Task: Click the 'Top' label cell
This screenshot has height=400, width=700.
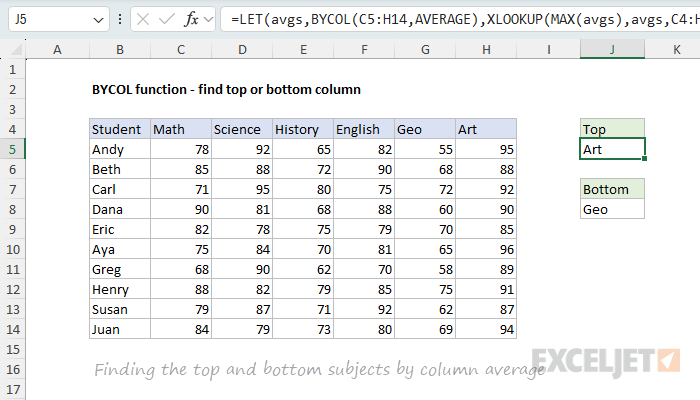Action: tap(612, 129)
